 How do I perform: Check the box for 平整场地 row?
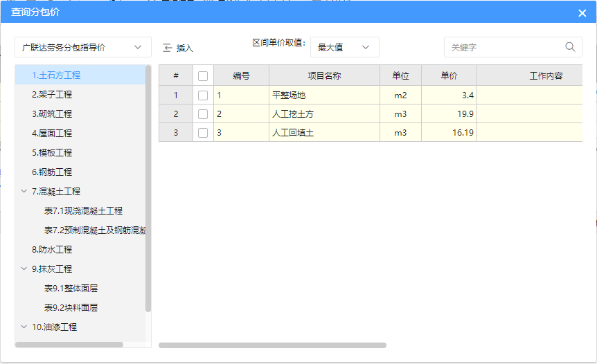click(x=203, y=95)
